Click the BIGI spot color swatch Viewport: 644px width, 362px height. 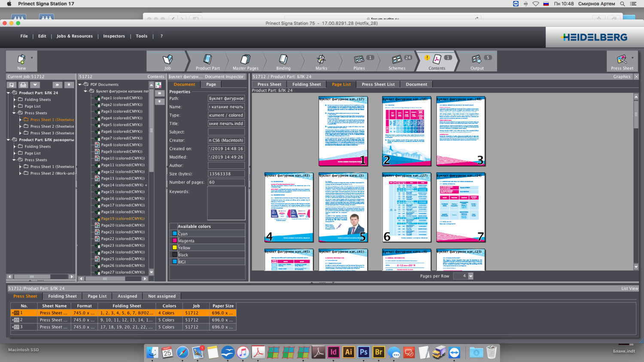(x=175, y=262)
